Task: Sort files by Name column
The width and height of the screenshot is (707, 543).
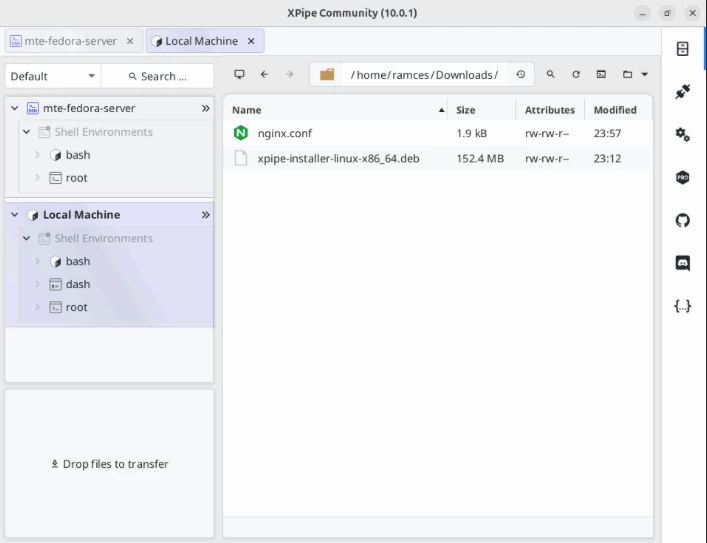Action: pyautogui.click(x=335, y=110)
